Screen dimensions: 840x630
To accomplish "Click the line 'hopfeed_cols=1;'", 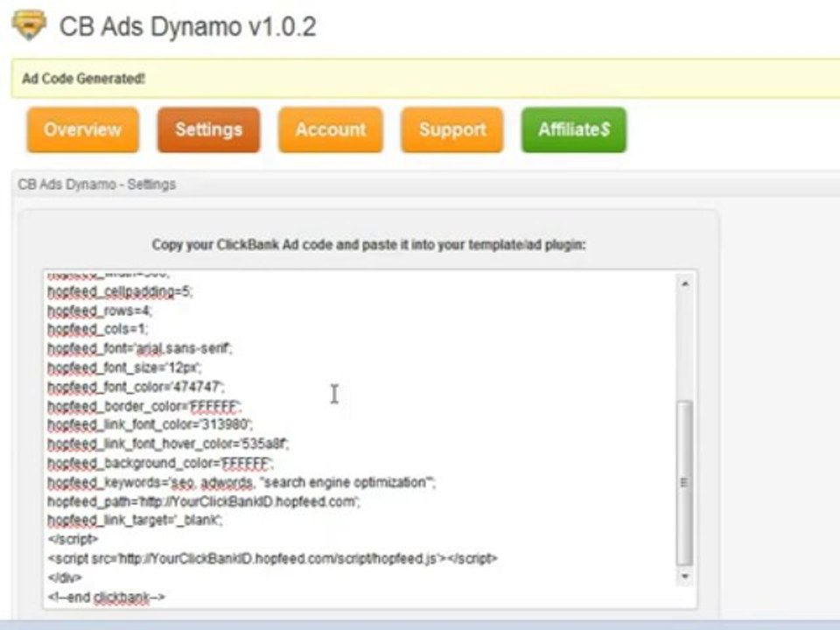I will 97,330.
